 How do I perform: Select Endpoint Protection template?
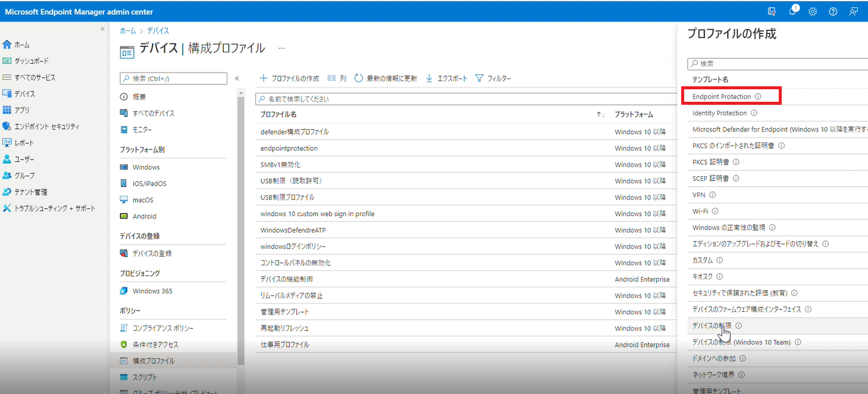click(x=722, y=96)
